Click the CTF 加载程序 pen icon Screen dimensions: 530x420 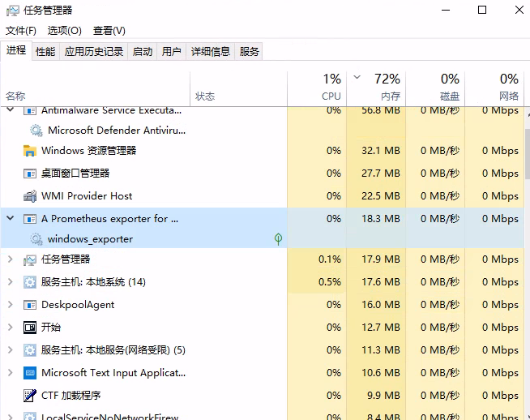tap(30, 396)
